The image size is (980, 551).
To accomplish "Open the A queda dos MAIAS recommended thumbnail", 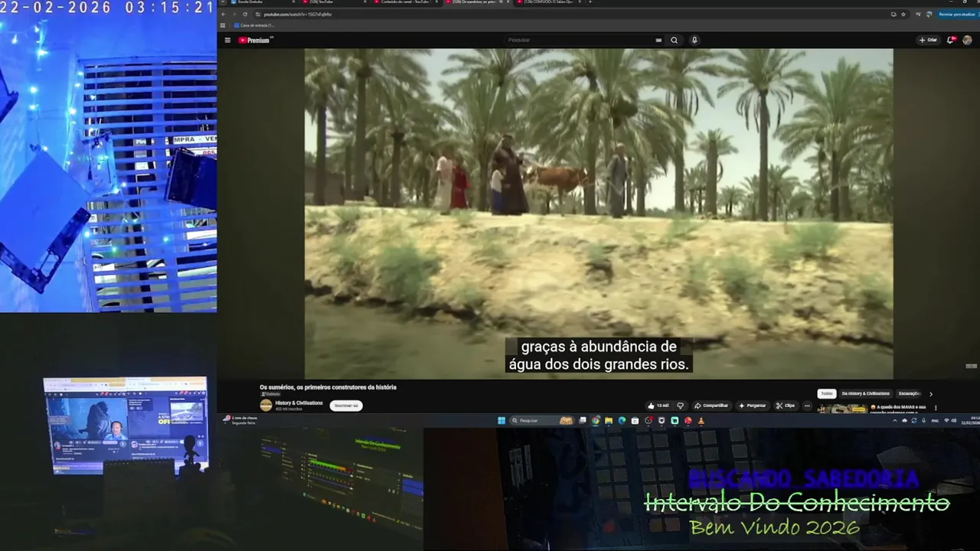I will [x=842, y=409].
